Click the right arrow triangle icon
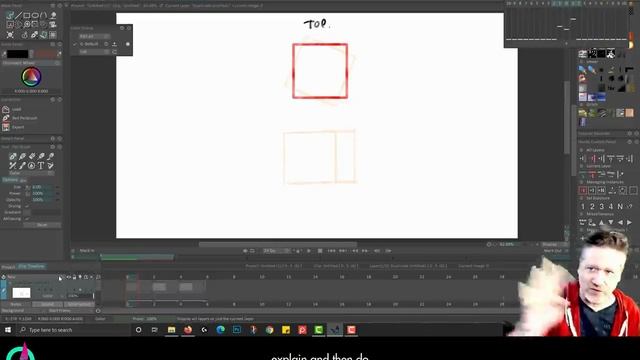Image resolution: width=640 pixels, height=360 pixels. point(629,222)
